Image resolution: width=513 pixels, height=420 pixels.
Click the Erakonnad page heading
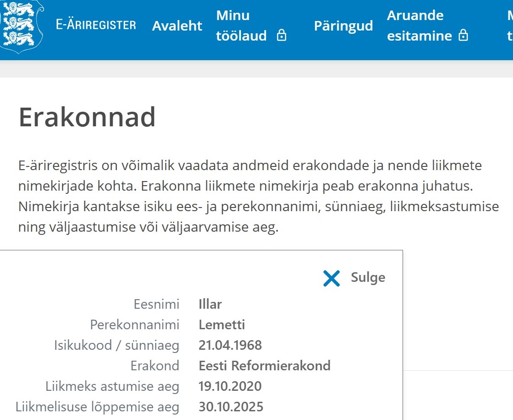click(87, 118)
